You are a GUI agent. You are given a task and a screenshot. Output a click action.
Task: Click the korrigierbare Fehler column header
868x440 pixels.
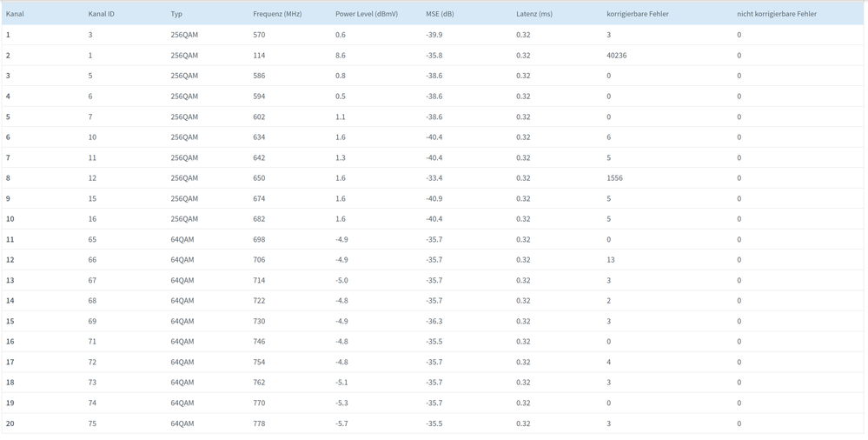[637, 14]
